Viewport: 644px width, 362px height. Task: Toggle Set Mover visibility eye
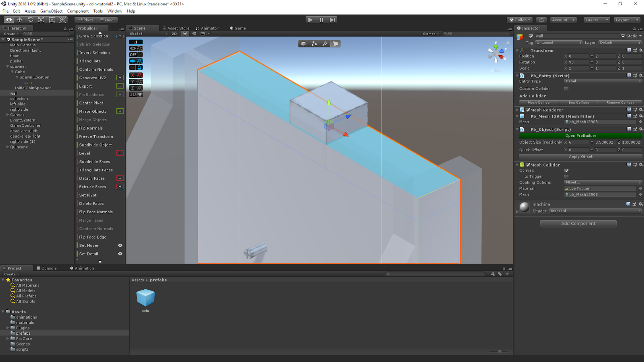click(120, 245)
